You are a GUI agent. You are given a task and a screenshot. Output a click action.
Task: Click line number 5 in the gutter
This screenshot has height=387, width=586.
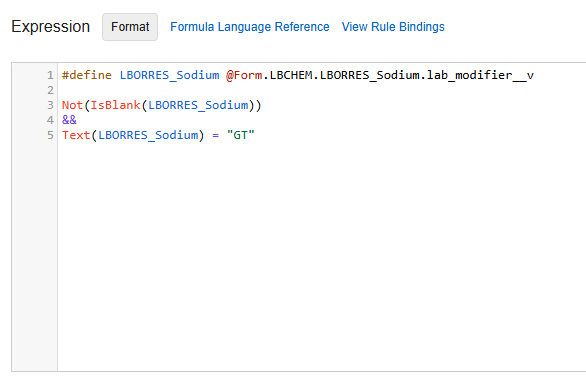tap(50, 135)
